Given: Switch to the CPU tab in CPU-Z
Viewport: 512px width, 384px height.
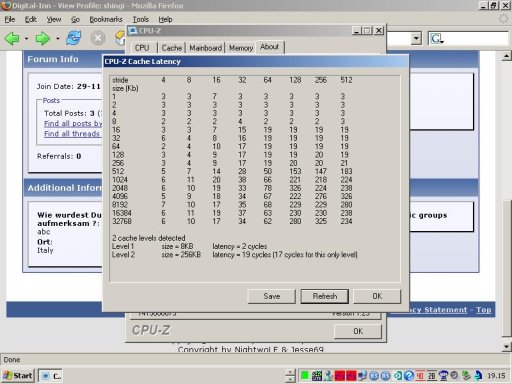Looking at the screenshot, I should (x=142, y=48).
